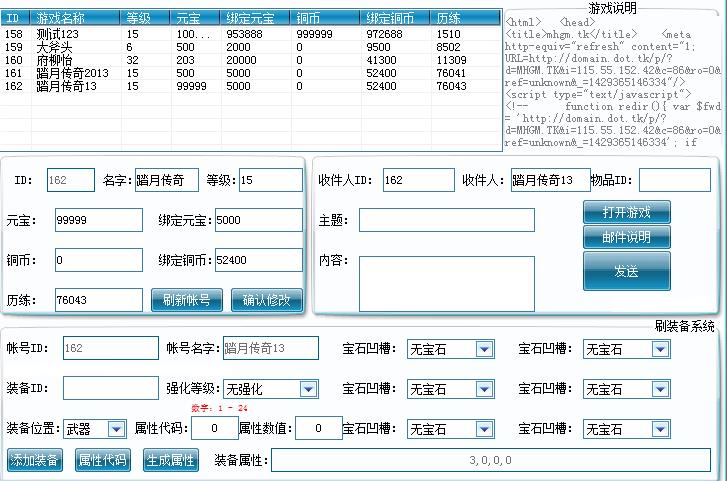Focus the 属性代码 number input field
727x481 pixels.
coord(215,428)
